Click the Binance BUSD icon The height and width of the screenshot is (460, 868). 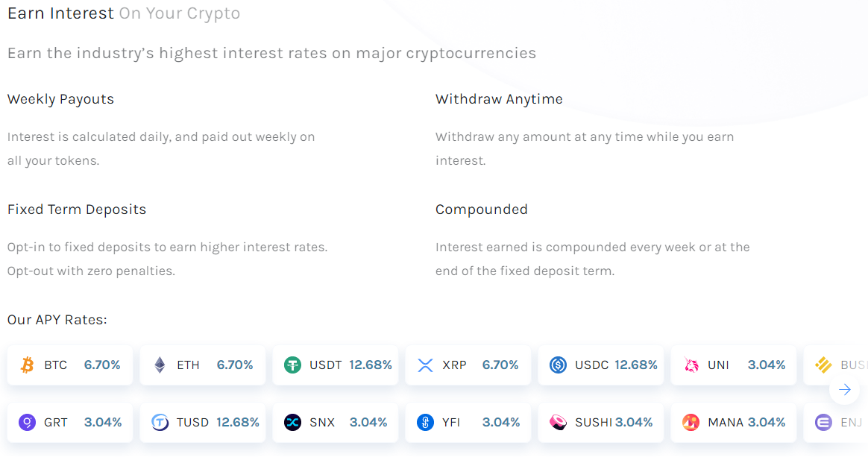[x=823, y=365]
